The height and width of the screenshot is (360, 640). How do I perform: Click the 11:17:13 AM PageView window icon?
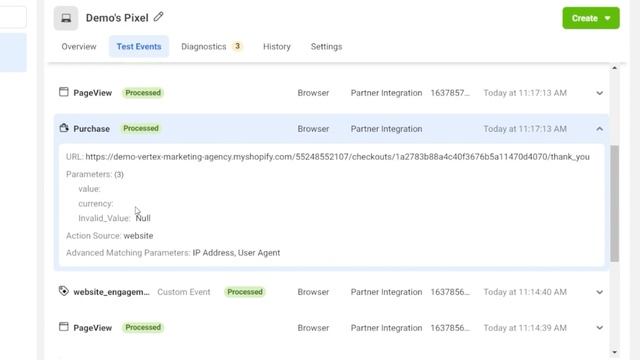(64, 92)
